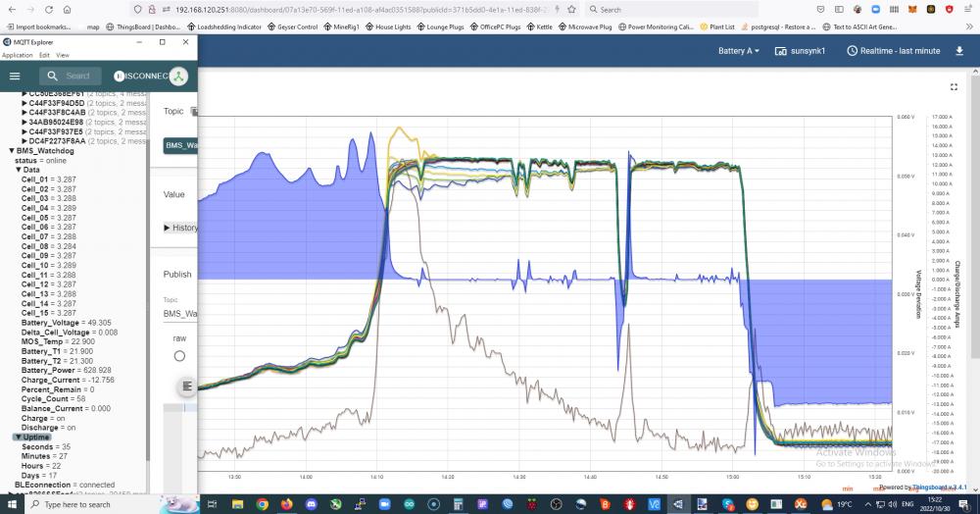Open Geyser Control bookmark
Screen dimensions: 980x514
coord(292,26)
